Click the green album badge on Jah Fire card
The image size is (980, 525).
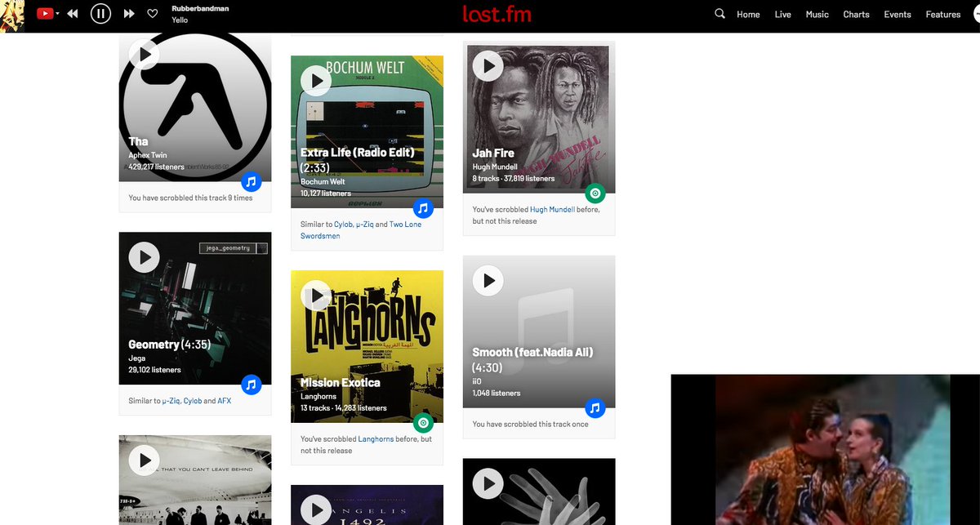(595, 194)
